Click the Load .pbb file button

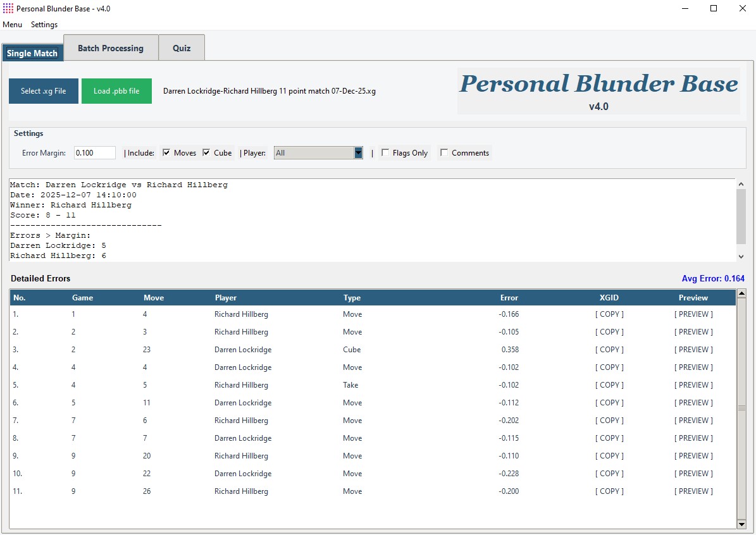click(x=116, y=90)
